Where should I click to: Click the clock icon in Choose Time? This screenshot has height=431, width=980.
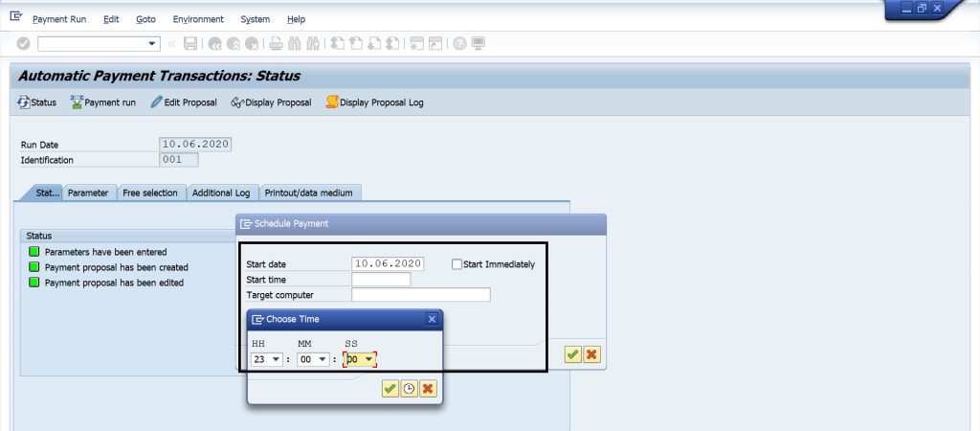[409, 389]
